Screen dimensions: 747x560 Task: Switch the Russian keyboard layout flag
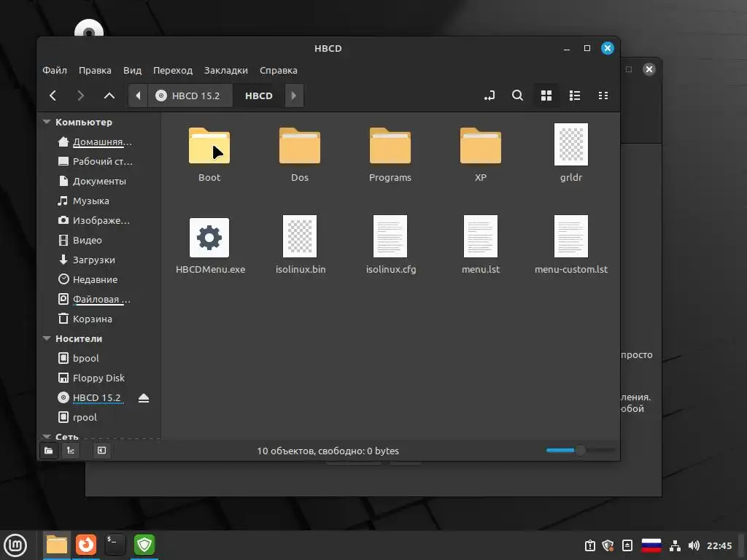click(x=651, y=545)
